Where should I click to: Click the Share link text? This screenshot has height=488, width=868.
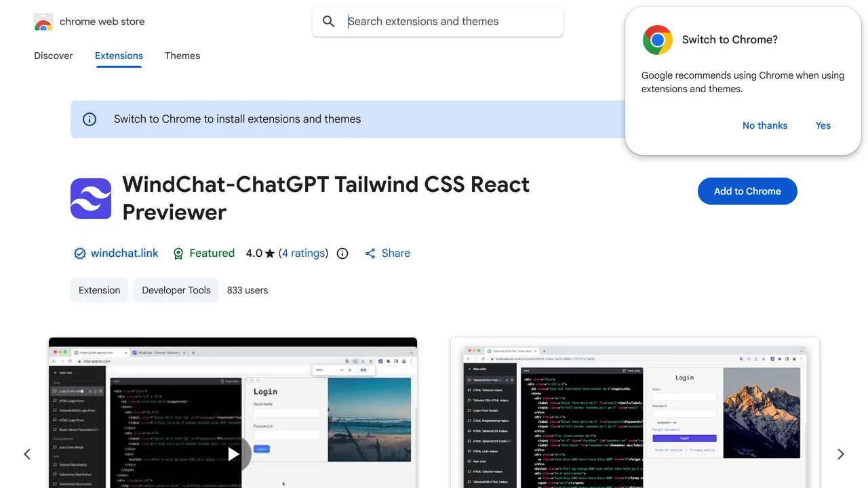[396, 253]
